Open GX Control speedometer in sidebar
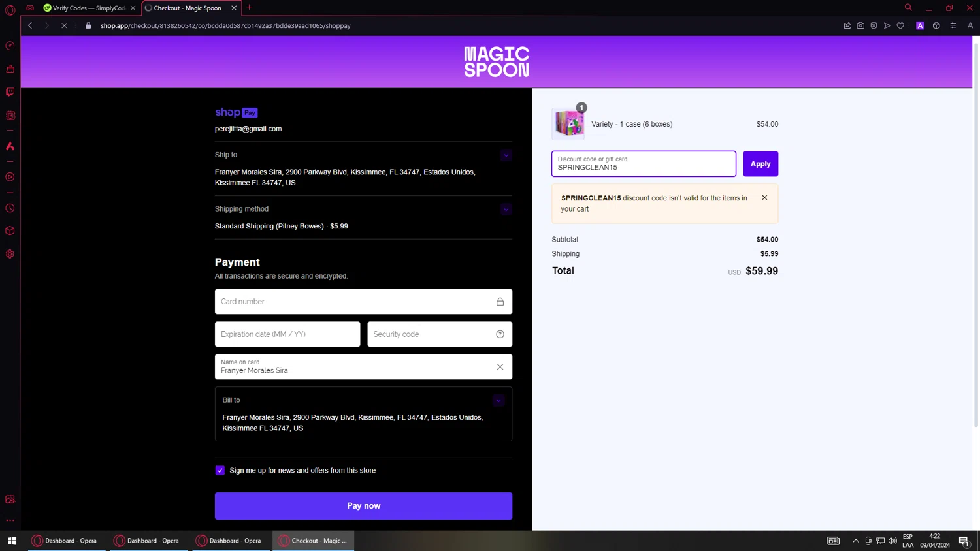The width and height of the screenshot is (980, 551). coord(10,46)
